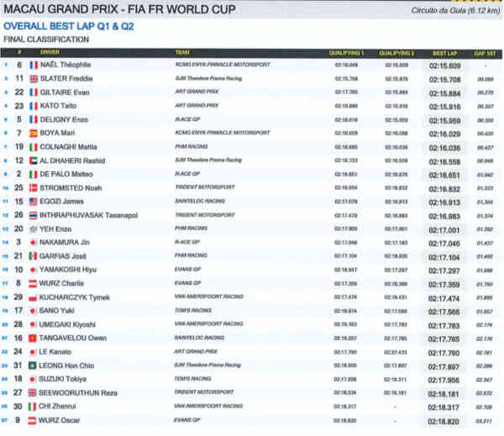Select the Polish flag beside KUCHARCZYK Tymek
504x436 pixels.
click(x=34, y=297)
